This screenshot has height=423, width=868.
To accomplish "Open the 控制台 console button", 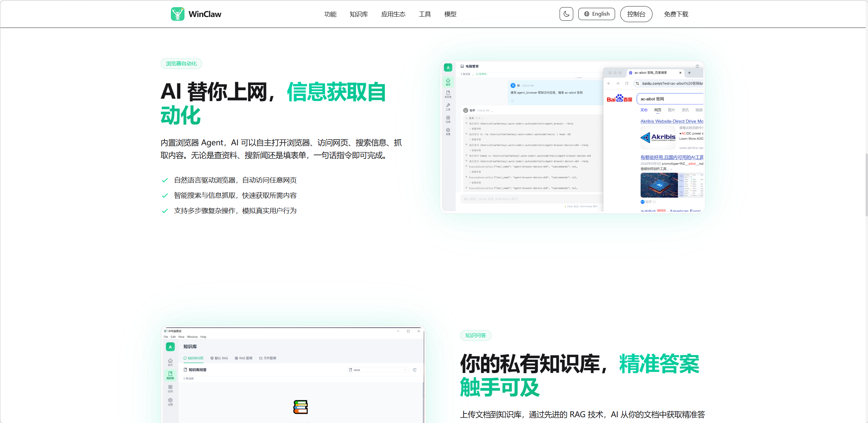I will click(x=636, y=14).
